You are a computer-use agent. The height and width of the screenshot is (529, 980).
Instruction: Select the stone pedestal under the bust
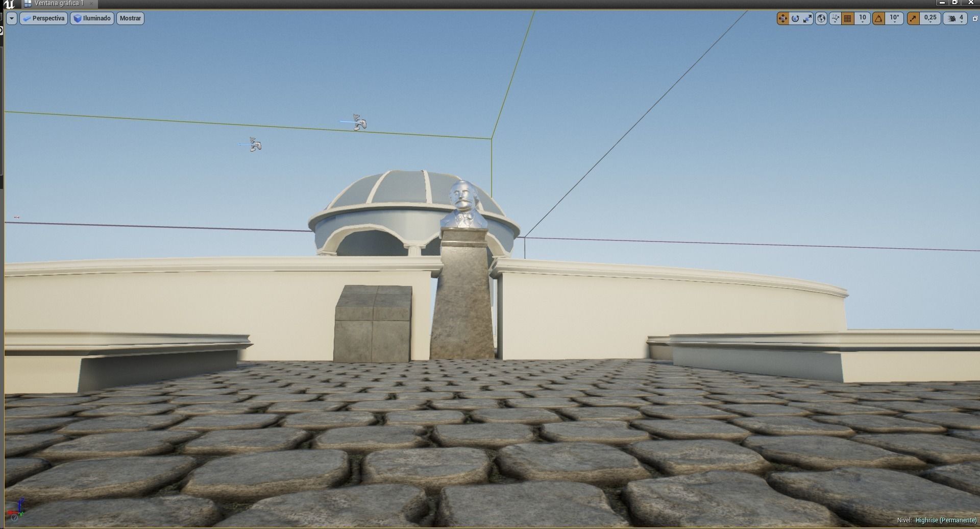click(463, 295)
